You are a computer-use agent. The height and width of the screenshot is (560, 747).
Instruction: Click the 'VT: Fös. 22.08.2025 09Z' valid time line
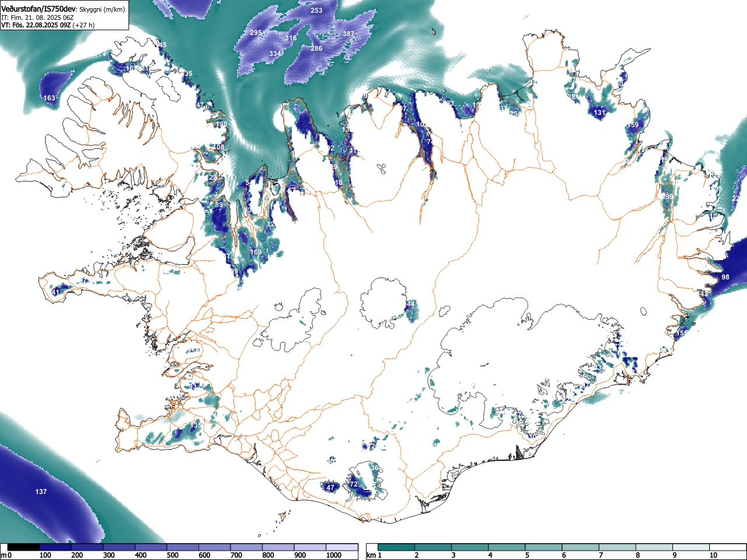point(36,25)
